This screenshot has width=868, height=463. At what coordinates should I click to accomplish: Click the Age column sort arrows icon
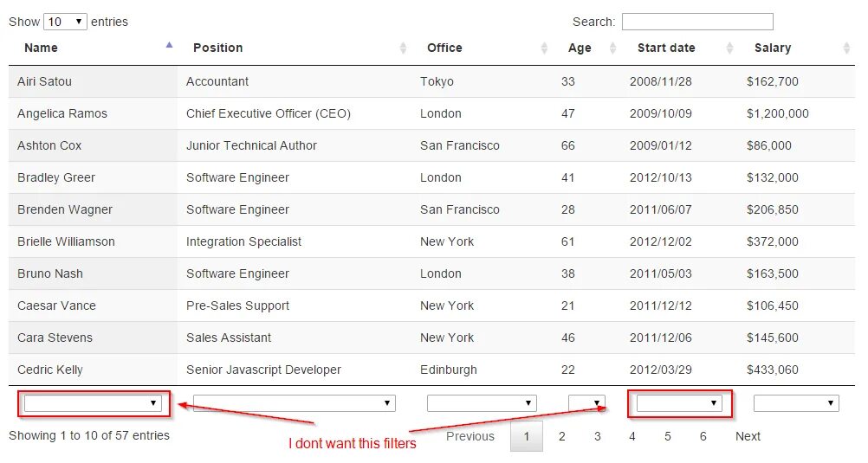(612, 48)
